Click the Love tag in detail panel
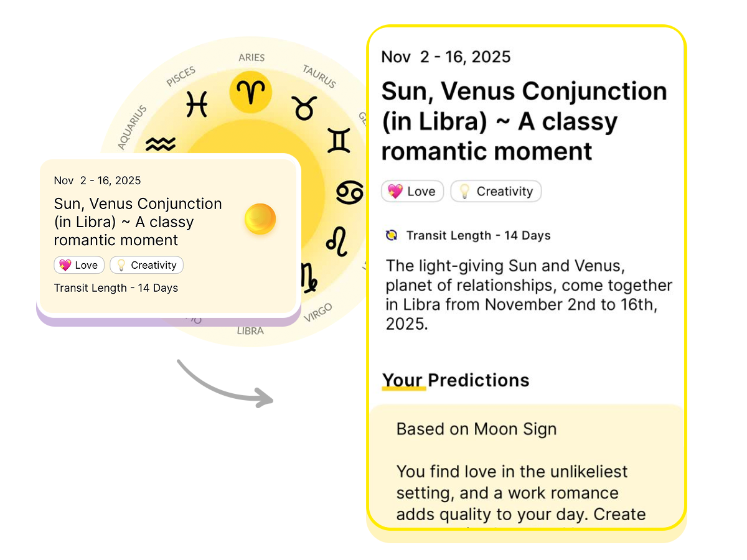Screen dimensions: 747x560 [412, 192]
